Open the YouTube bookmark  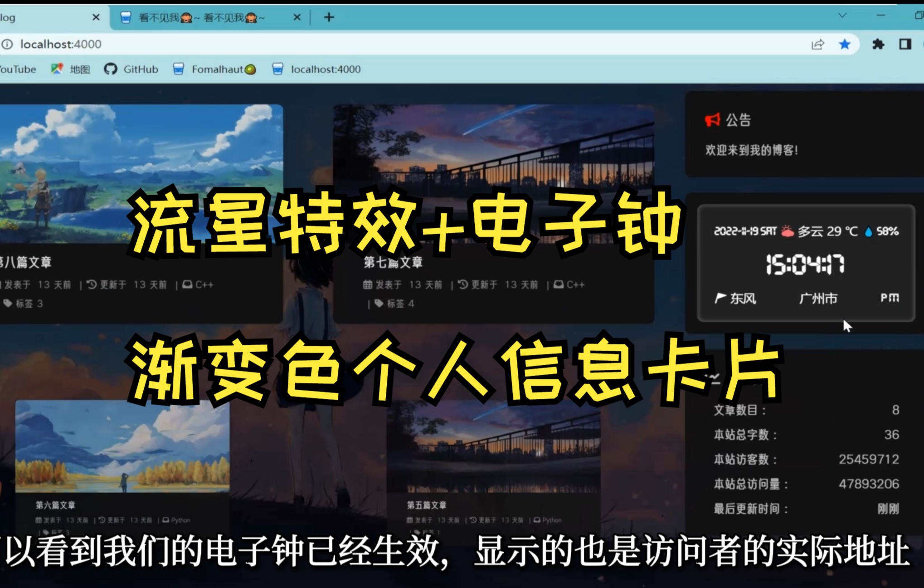coord(17,69)
